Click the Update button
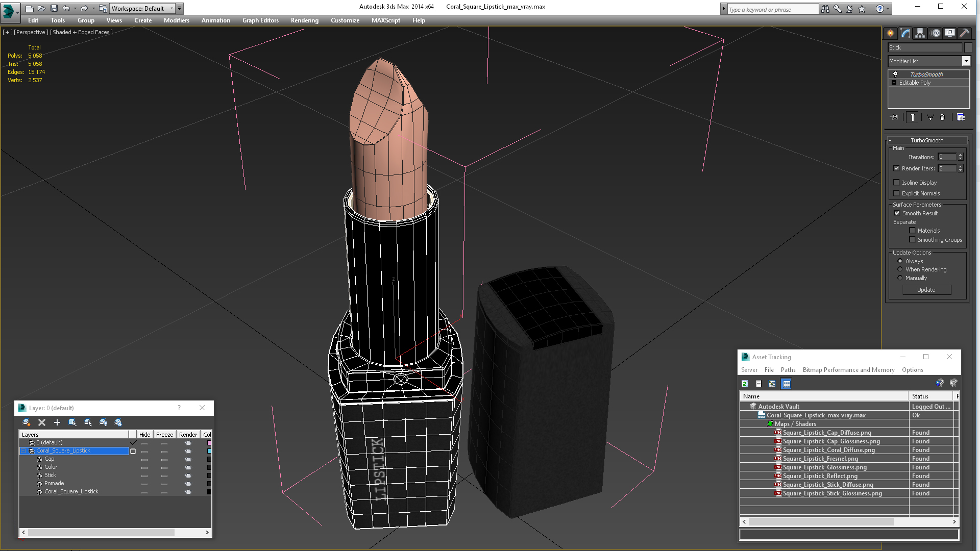The image size is (980, 551). pyautogui.click(x=926, y=290)
